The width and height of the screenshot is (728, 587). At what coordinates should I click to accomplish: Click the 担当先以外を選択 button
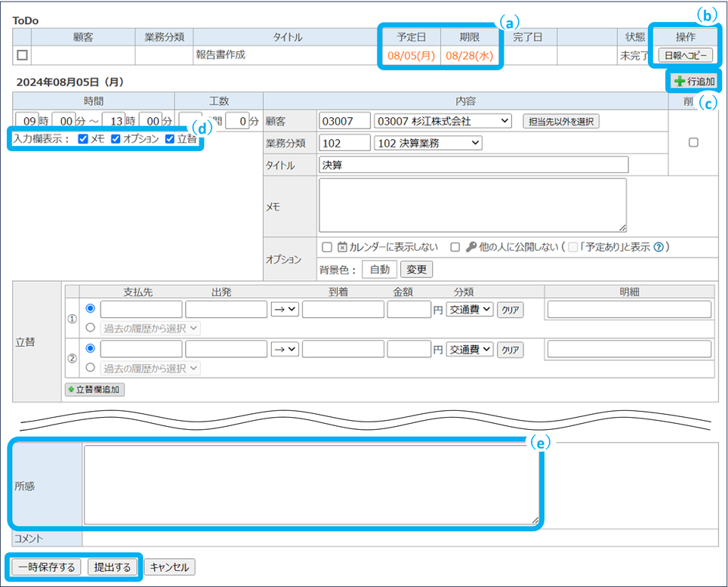(560, 121)
